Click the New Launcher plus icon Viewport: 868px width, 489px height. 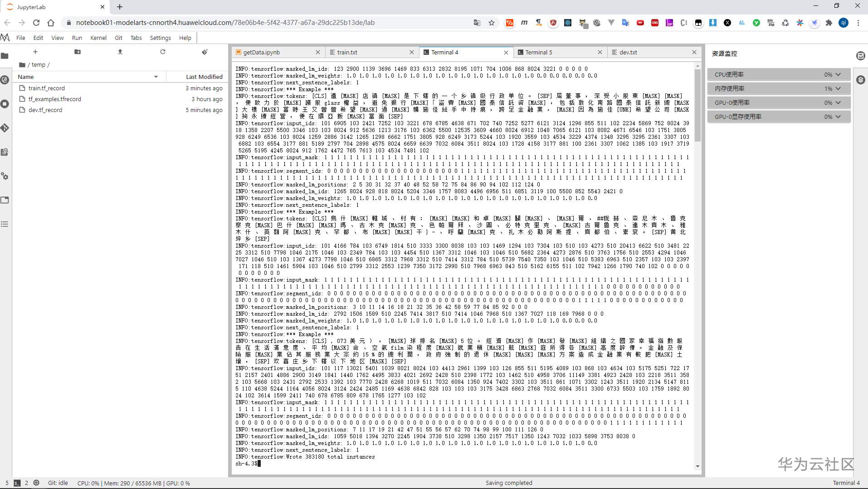point(35,52)
